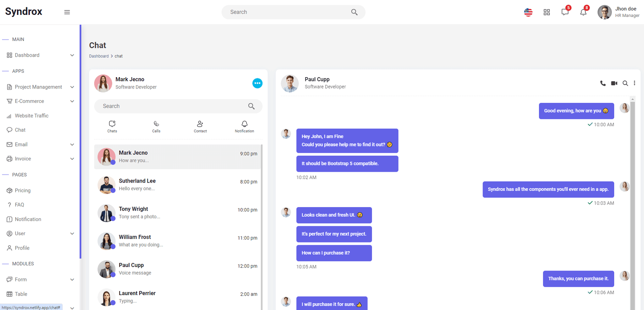Open Mark Jecno's 9:00 pm conversation
Viewport: 644px width, 310px height.
[178, 157]
